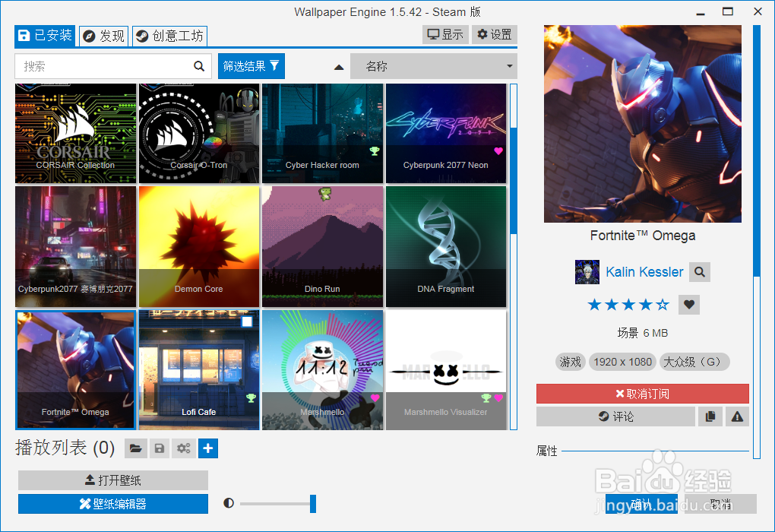The width and height of the screenshot is (775, 532).
Task: Minimize the Wallpaper Engine window
Action: point(701,12)
